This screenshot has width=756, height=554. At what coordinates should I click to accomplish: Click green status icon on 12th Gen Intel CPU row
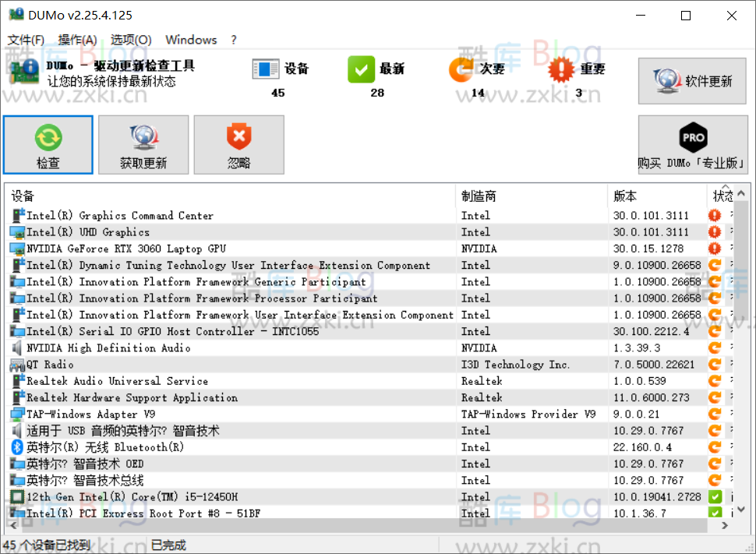click(714, 496)
